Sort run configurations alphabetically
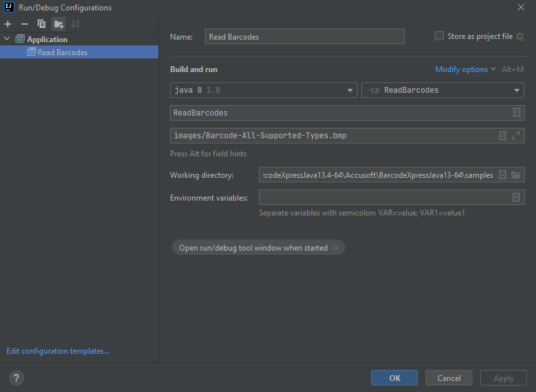Image resolution: width=536 pixels, height=392 pixels. click(x=74, y=23)
